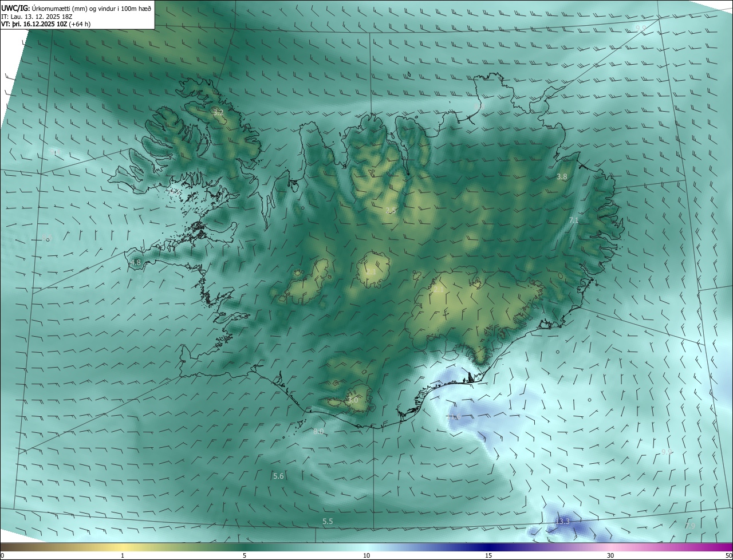733x560 pixels.
Task: Click the 3.2 value over the Westfjords
Action: 218,112
